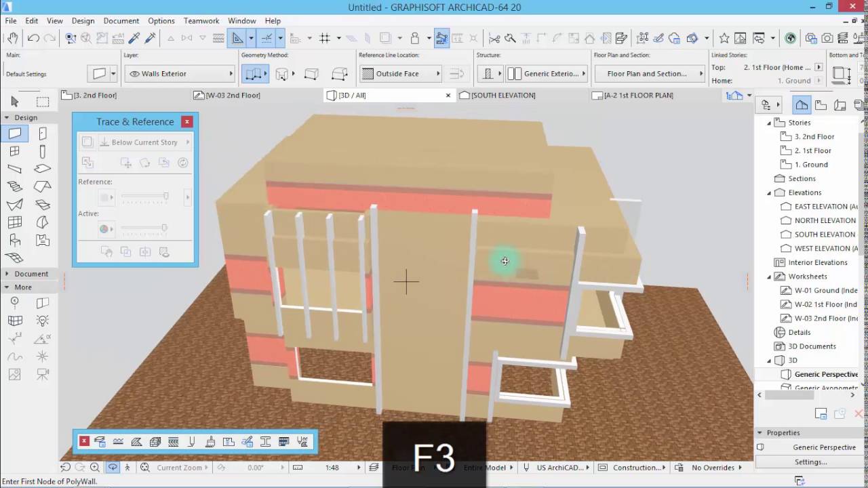This screenshot has height=488, width=868.
Task: Select the box wall geometry method
Action: 311,73
